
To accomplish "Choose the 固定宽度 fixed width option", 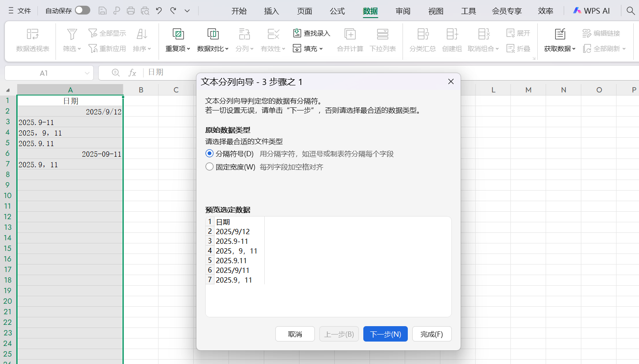I will [x=210, y=166].
